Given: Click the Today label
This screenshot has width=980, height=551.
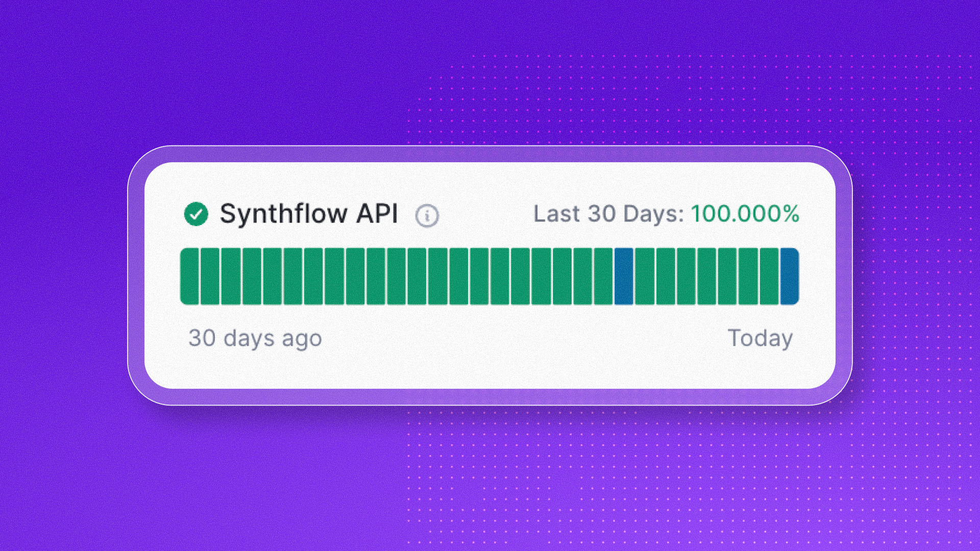Looking at the screenshot, I should [760, 338].
